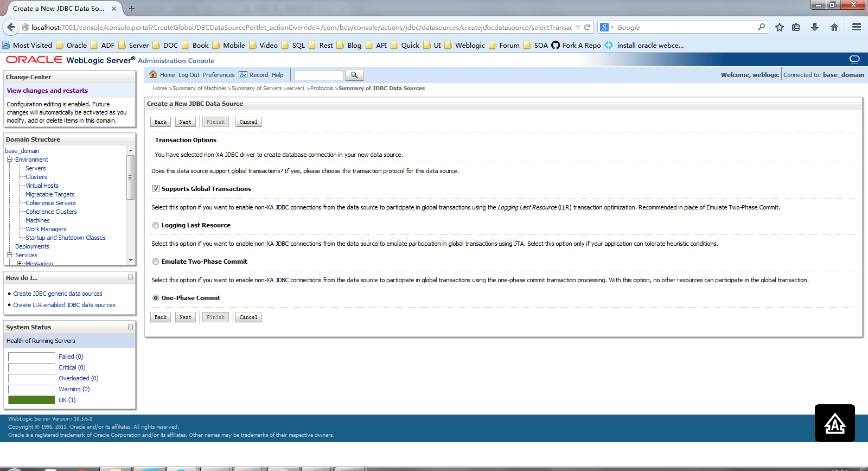868x471 pixels.
Task: Click the Google search input box
Action: pos(686,27)
